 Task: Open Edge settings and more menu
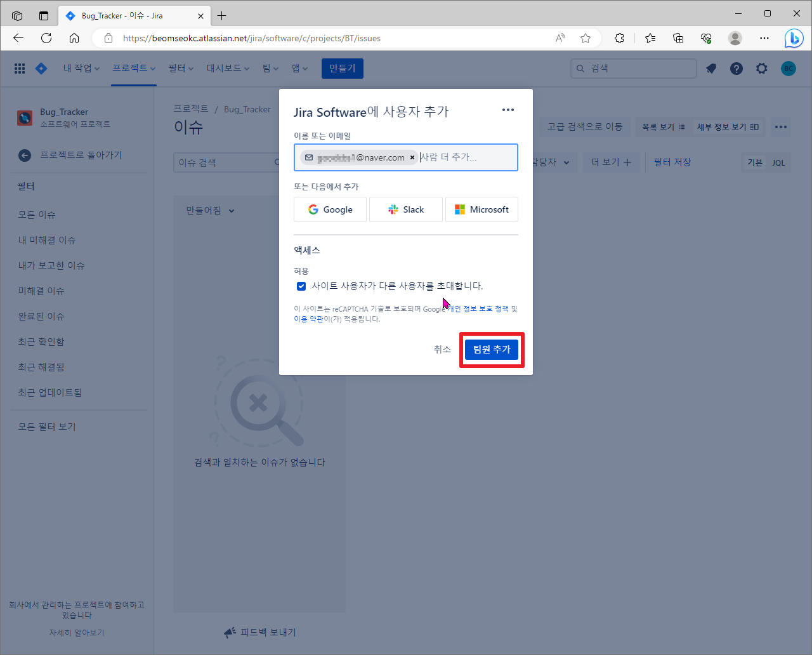pos(764,38)
